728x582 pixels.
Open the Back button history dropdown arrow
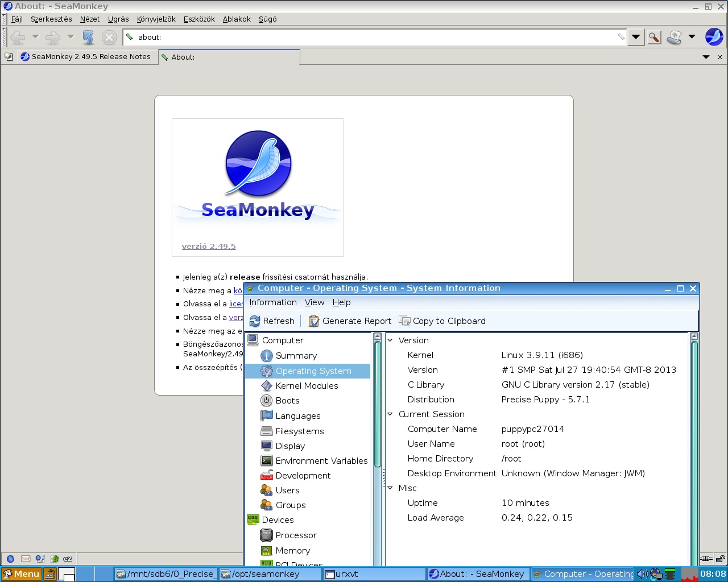(x=35, y=37)
